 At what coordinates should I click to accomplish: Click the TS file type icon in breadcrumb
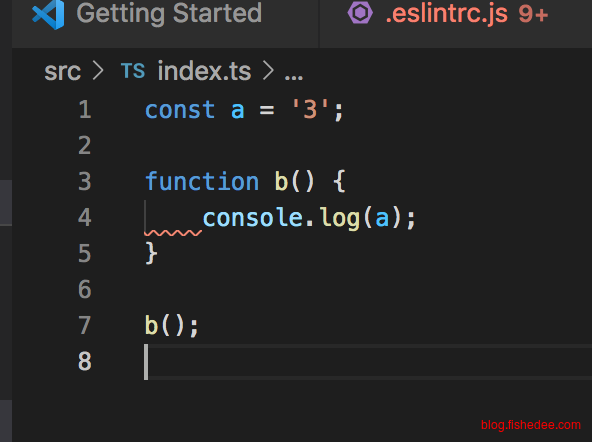click(x=133, y=71)
